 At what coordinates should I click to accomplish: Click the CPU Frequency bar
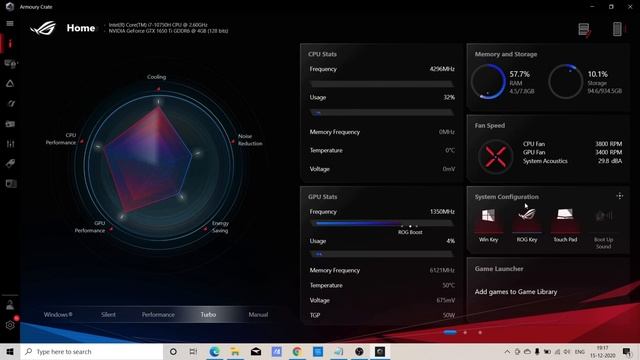381,84
